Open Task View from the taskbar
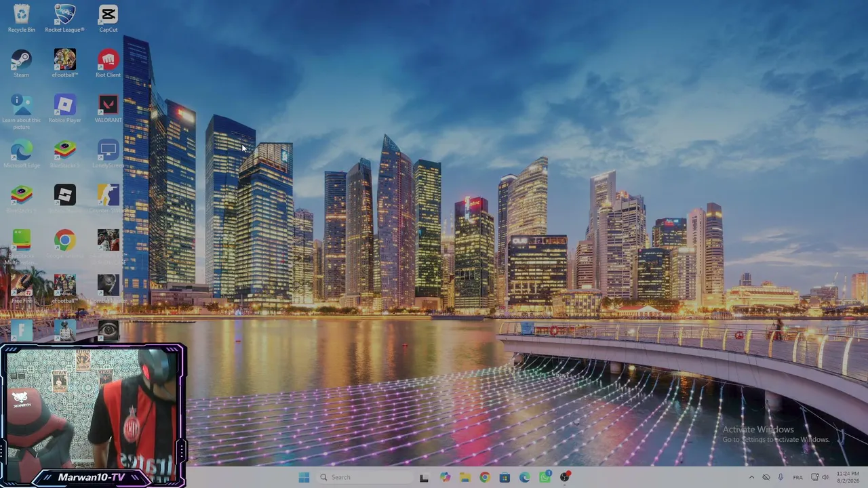 point(424,477)
